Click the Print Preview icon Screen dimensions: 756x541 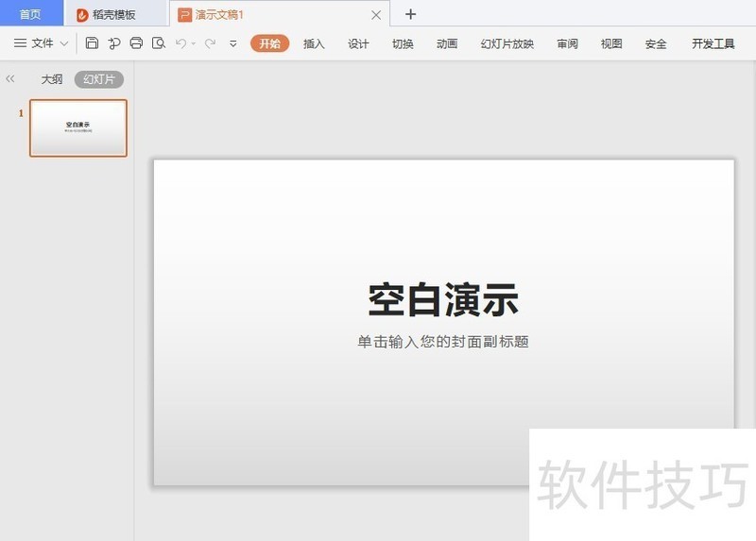pos(159,43)
